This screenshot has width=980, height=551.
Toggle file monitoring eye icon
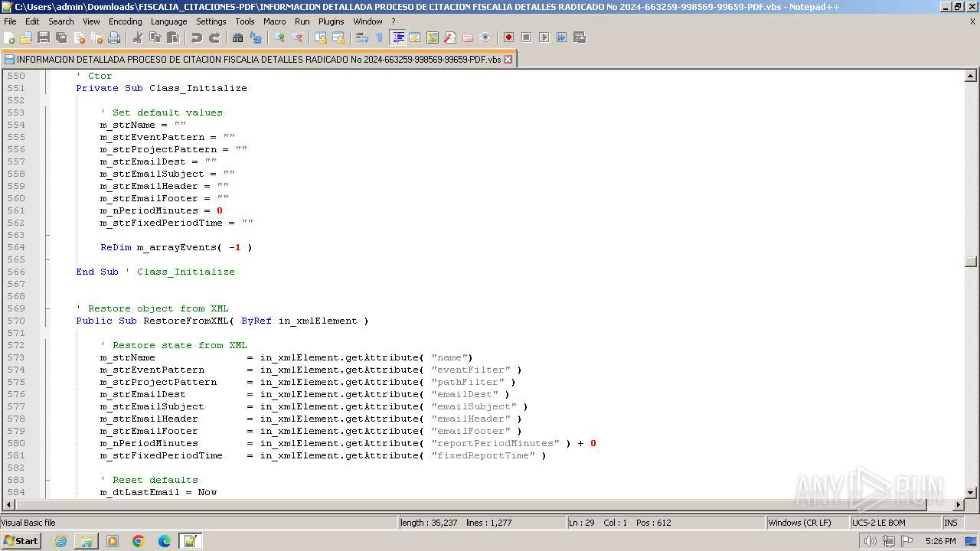click(485, 37)
